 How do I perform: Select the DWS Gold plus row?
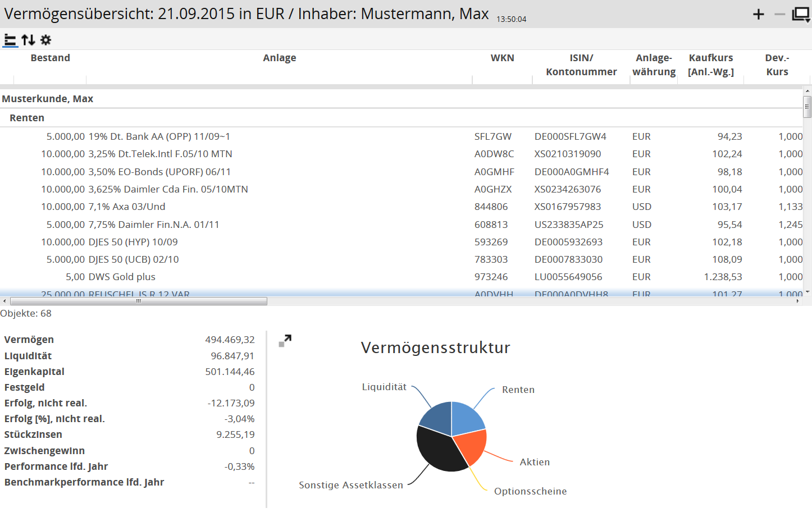[x=122, y=277]
